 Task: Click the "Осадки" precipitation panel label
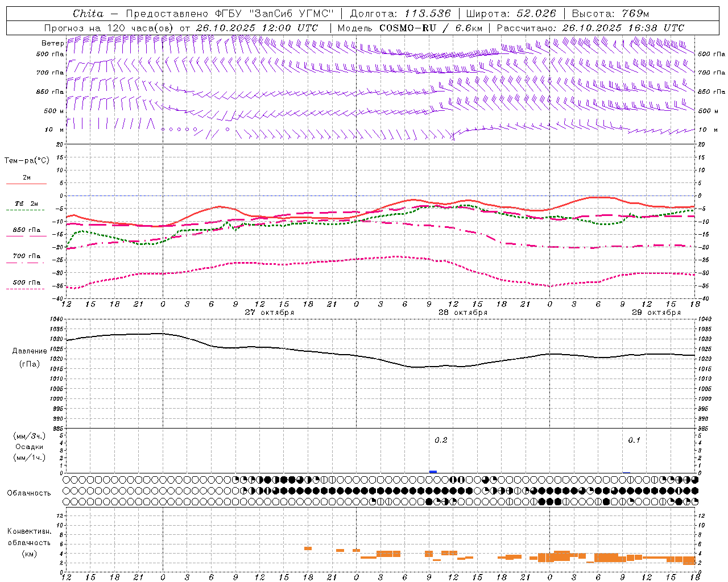[30, 447]
